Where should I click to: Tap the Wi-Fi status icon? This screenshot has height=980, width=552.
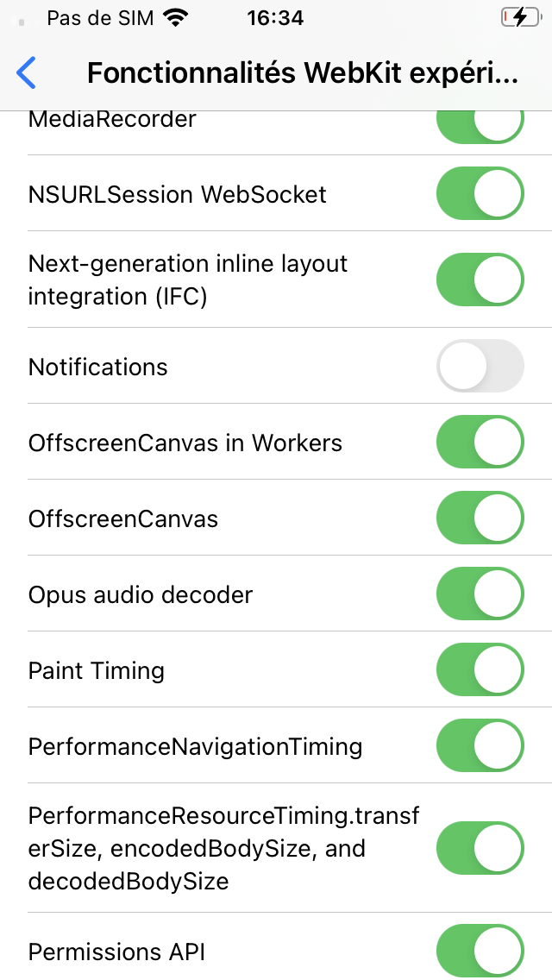[x=176, y=18]
